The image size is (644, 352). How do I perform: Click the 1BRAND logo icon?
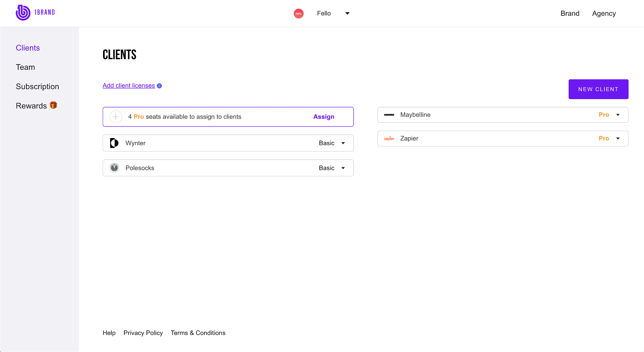(x=23, y=13)
